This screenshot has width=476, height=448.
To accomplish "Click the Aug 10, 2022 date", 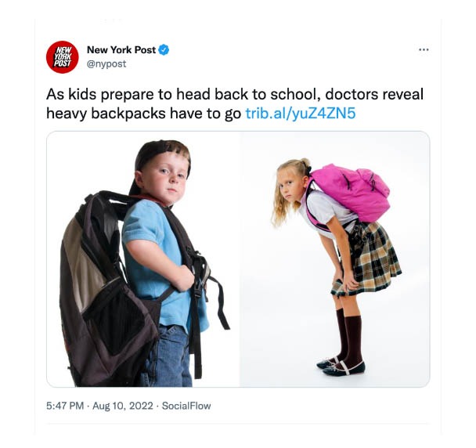I will coord(123,406).
